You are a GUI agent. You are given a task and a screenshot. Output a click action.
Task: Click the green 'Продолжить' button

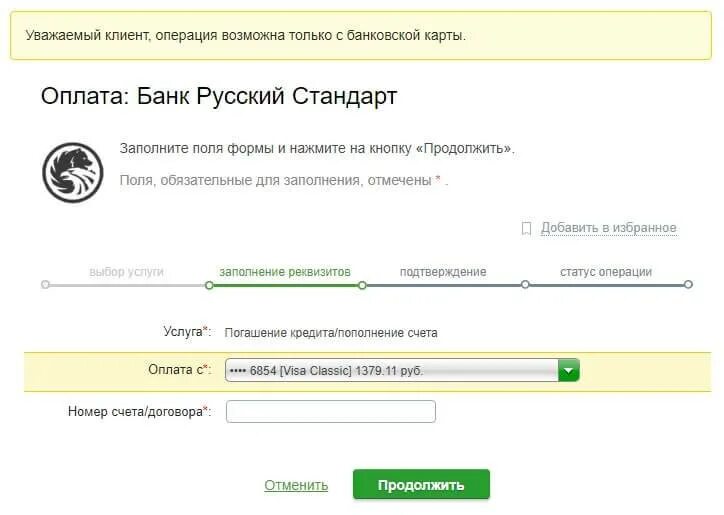[x=421, y=485]
